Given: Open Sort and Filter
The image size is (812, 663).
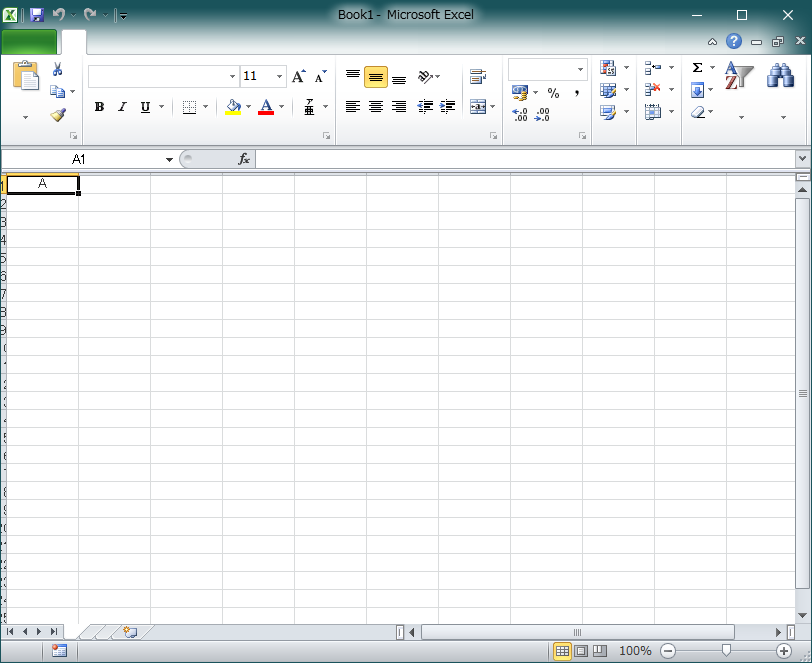Looking at the screenshot, I should point(739,76).
